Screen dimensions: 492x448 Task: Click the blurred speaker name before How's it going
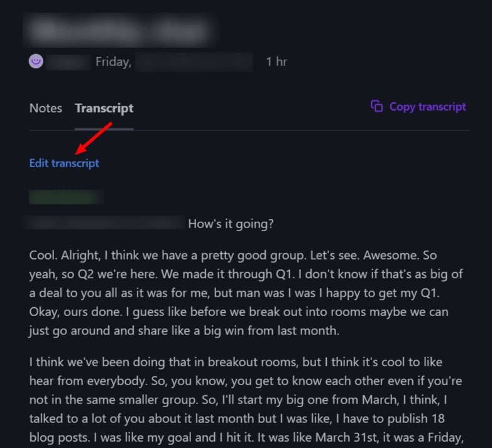104,222
